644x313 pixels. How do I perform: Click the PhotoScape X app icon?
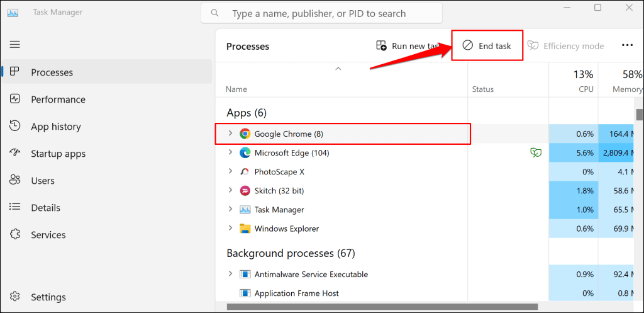(x=245, y=171)
